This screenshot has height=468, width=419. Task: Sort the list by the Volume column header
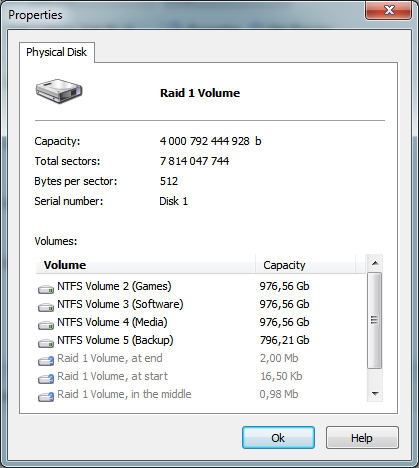pos(145,265)
